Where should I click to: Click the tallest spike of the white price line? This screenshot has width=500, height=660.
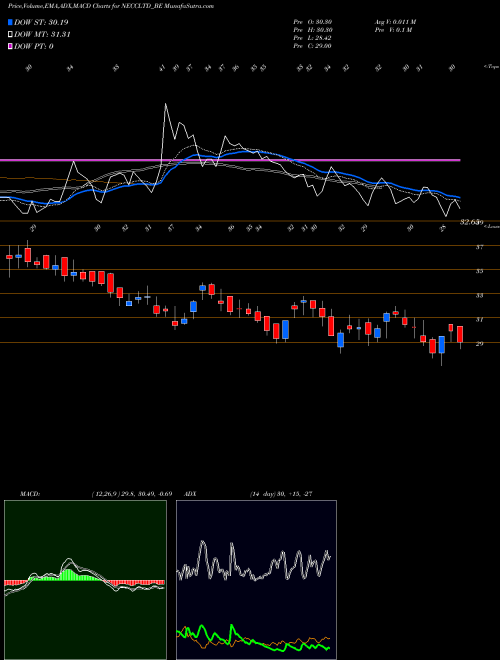click(165, 105)
